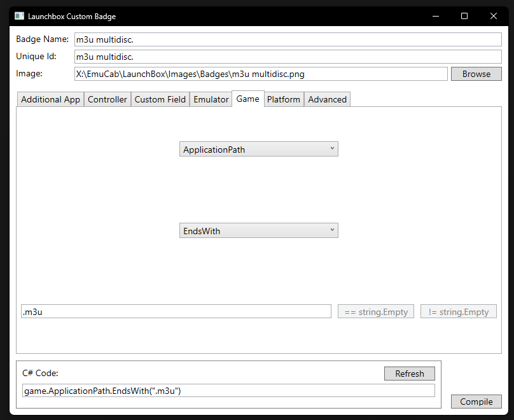Image resolution: width=514 pixels, height=420 pixels.
Task: Minimize the Launchbox Custom Badge window
Action: point(435,16)
